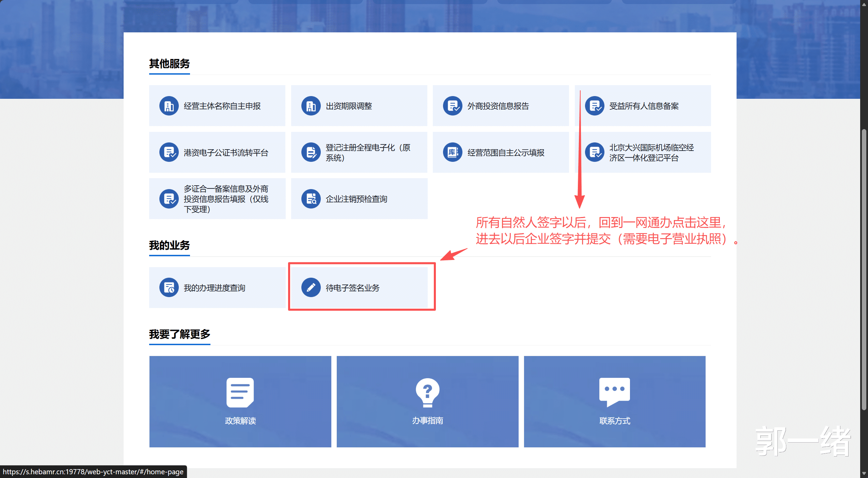Click the 经营范围自主公示填报 library icon
868x478 pixels.
click(453, 152)
